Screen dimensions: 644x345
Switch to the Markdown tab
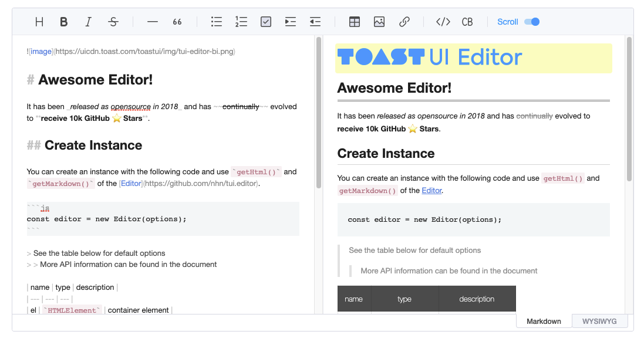pyautogui.click(x=544, y=321)
